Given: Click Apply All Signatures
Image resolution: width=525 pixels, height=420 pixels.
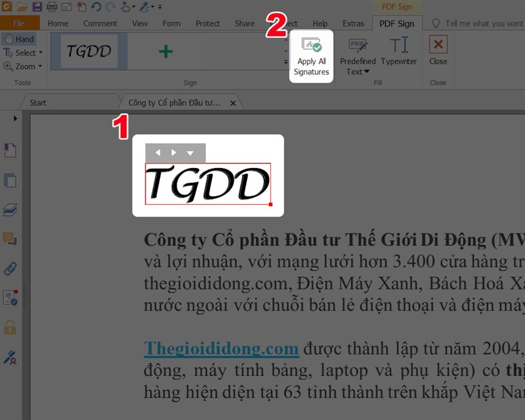Looking at the screenshot, I should click(x=311, y=56).
